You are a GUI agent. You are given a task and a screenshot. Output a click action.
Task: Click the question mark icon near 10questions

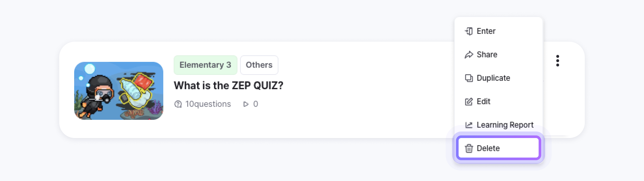tap(178, 104)
